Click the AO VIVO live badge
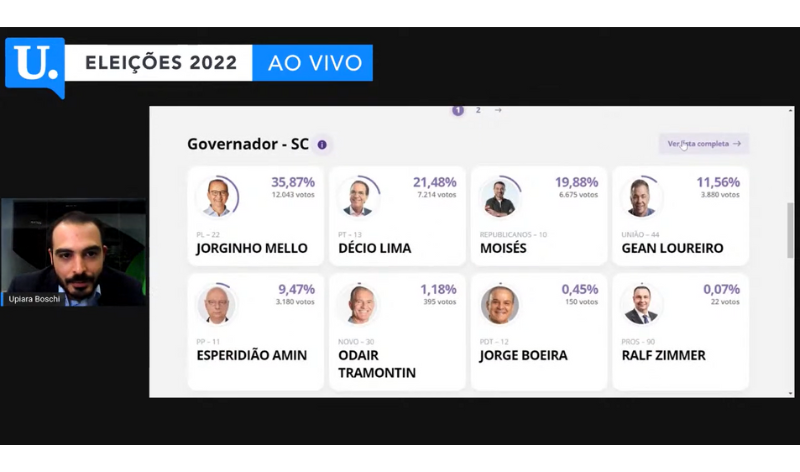 click(x=313, y=64)
